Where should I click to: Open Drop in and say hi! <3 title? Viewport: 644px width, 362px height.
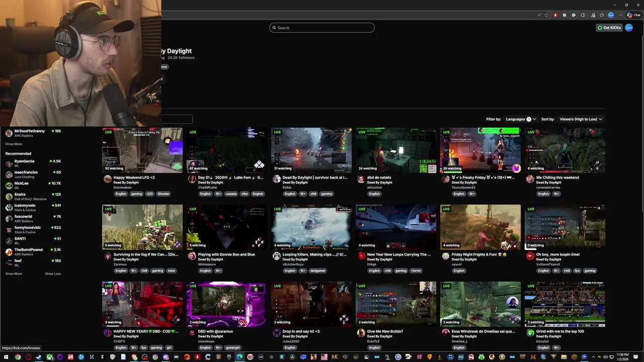(x=301, y=331)
